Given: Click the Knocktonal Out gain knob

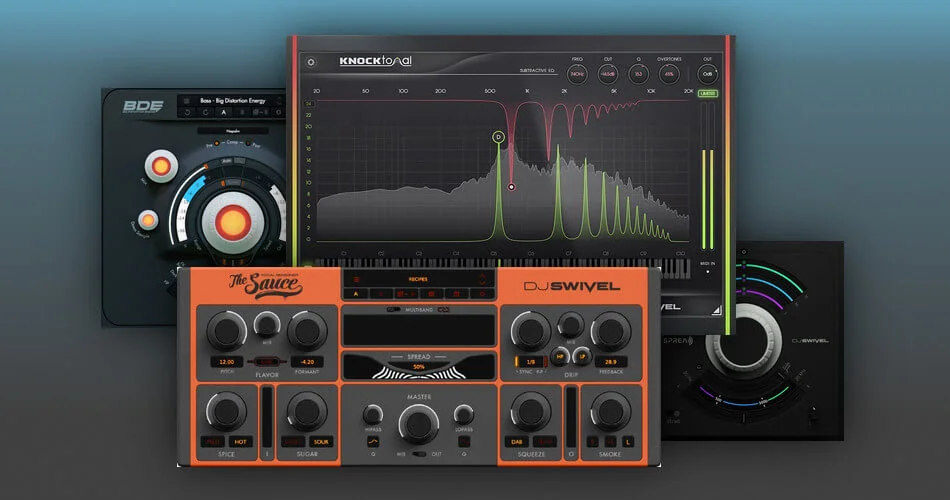Looking at the screenshot, I should pyautogui.click(x=707, y=74).
